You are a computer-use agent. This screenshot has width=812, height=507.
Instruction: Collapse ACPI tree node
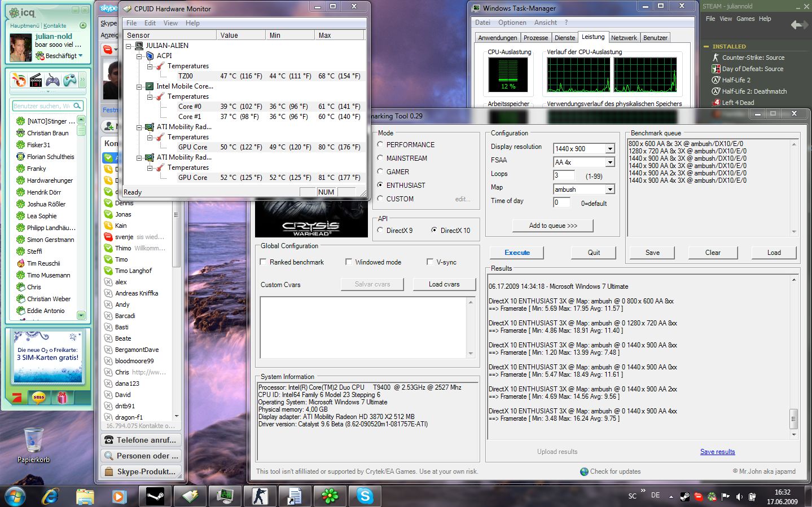point(139,56)
